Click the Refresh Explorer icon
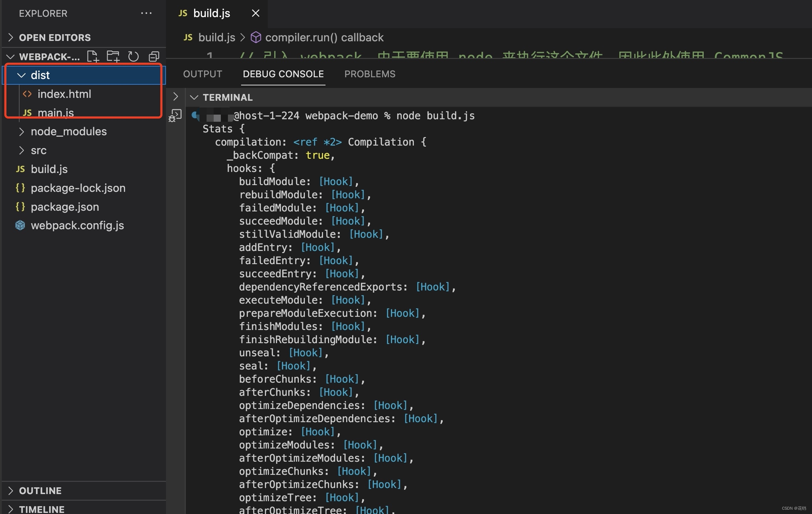The height and width of the screenshot is (514, 812). tap(133, 56)
